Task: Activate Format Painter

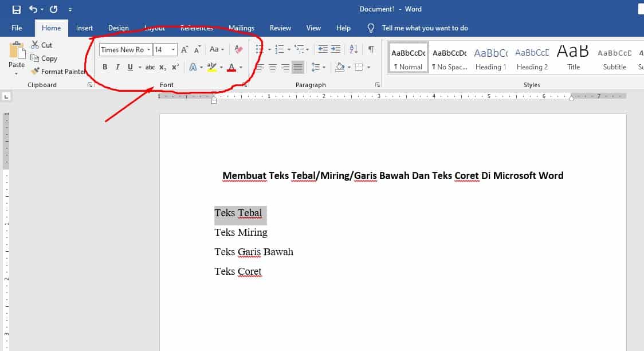Action: 58,72
